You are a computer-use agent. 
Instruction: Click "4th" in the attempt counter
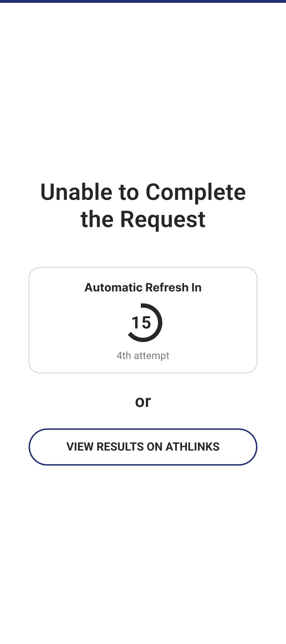pos(124,356)
